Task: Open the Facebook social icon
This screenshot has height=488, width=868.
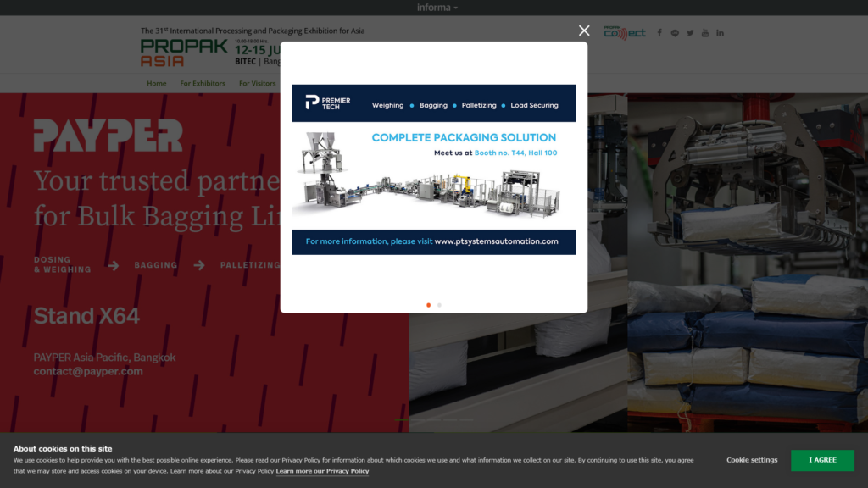Action: click(659, 33)
